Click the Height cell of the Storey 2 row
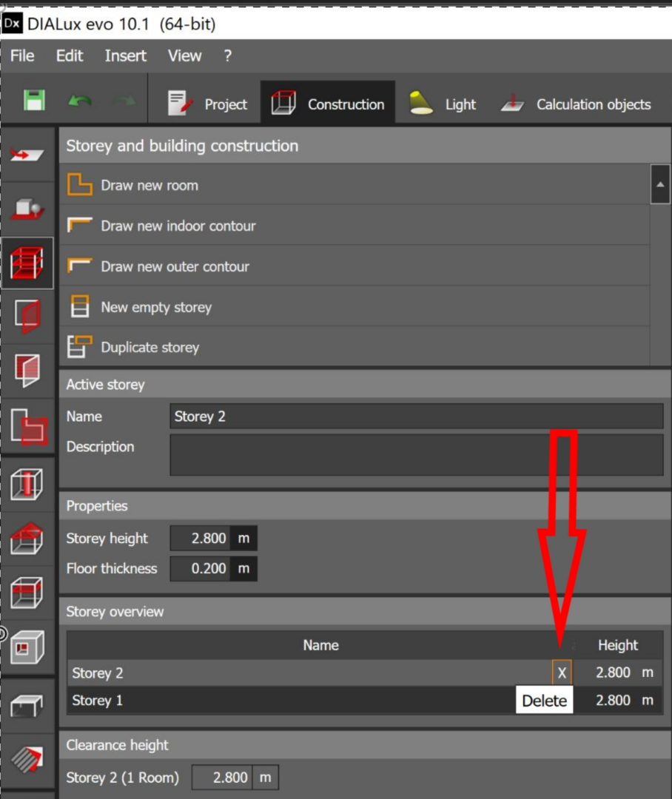 tap(618, 672)
